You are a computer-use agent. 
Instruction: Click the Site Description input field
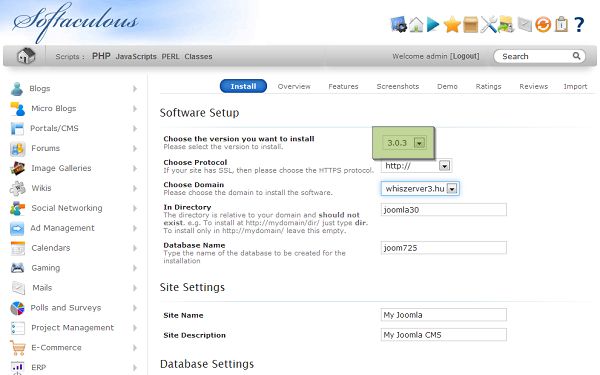click(443, 335)
